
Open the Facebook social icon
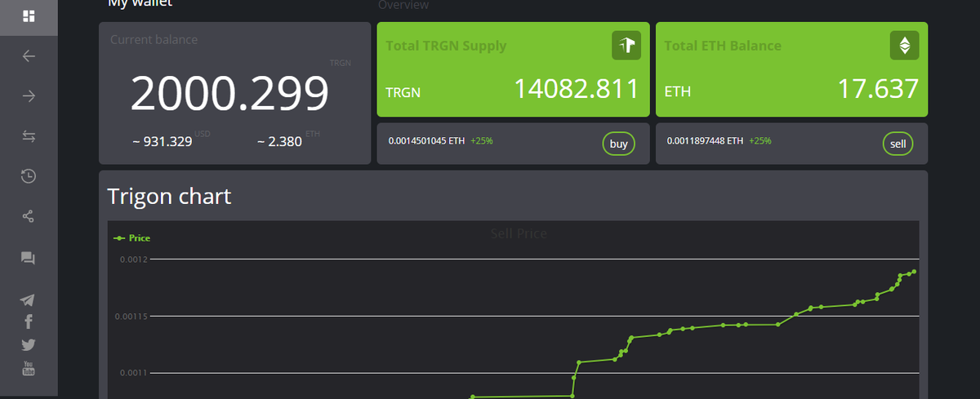(29, 322)
